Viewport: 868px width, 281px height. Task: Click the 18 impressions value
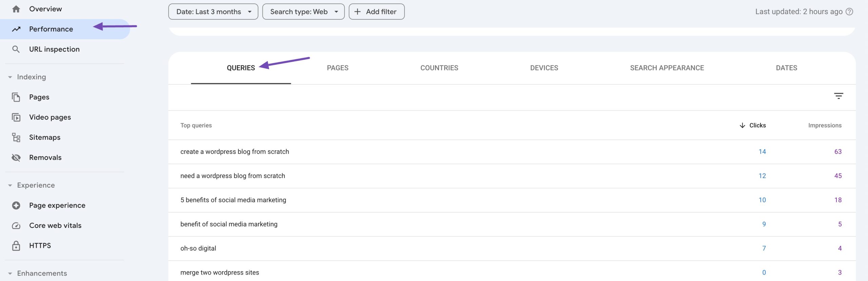pos(838,200)
